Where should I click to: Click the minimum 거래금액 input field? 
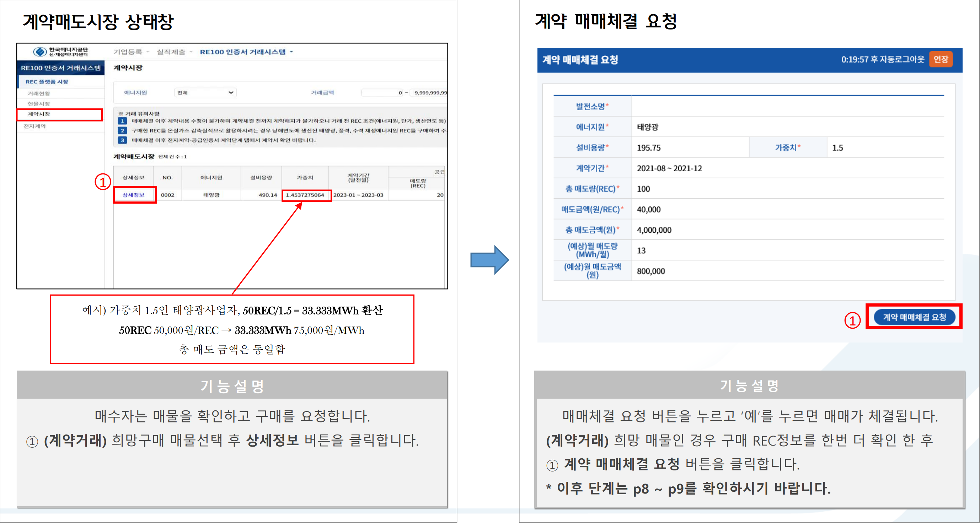382,92
